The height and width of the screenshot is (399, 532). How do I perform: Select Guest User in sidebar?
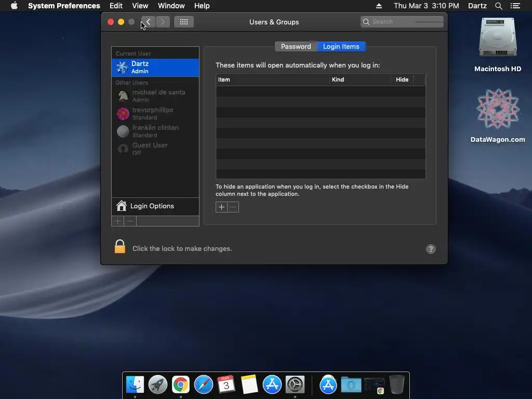[x=155, y=149]
